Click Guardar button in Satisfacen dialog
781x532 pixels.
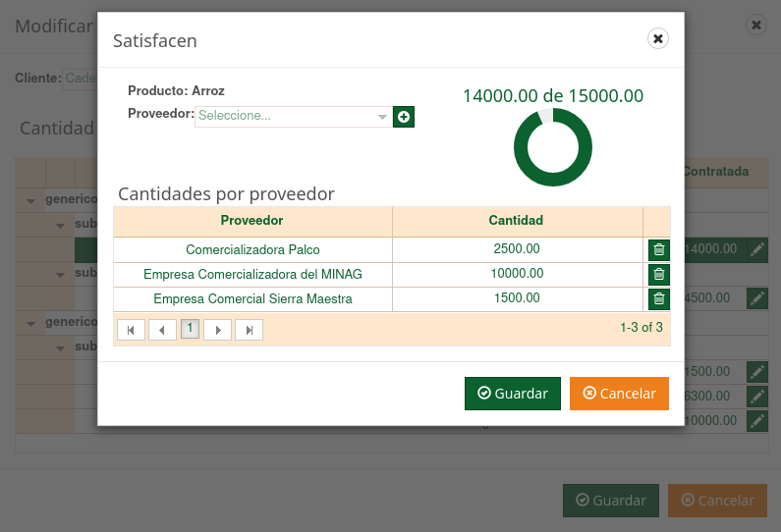(512, 394)
